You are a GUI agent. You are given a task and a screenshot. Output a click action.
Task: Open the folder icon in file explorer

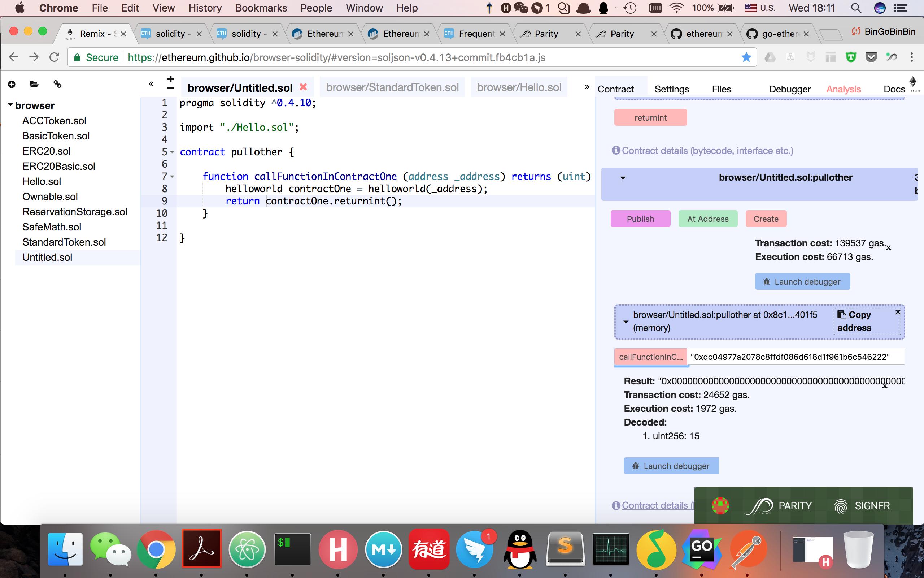[x=34, y=84]
